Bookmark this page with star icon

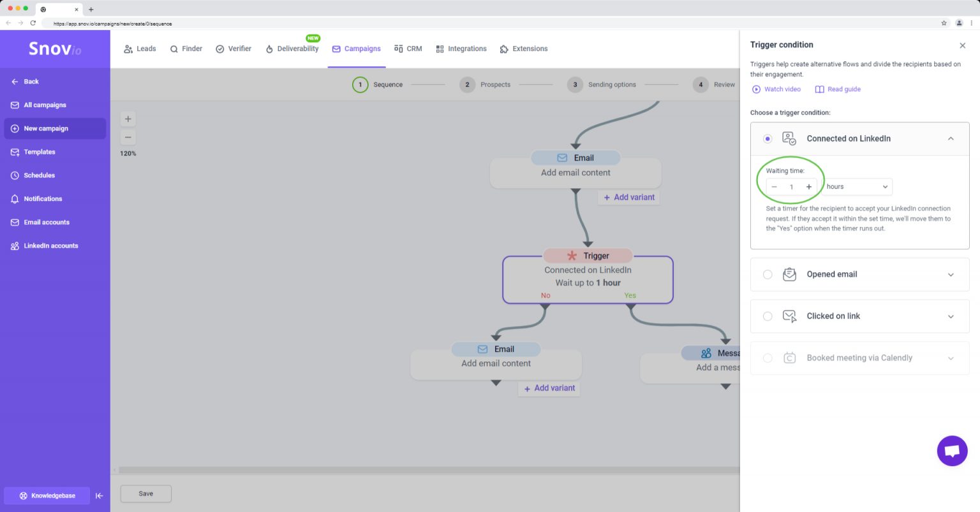click(944, 23)
